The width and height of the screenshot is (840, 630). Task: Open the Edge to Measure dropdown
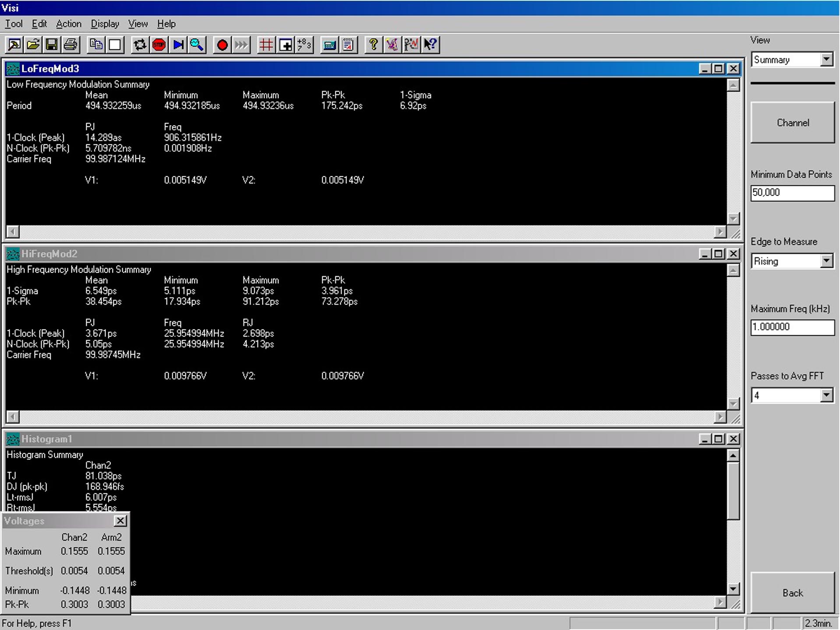click(826, 261)
